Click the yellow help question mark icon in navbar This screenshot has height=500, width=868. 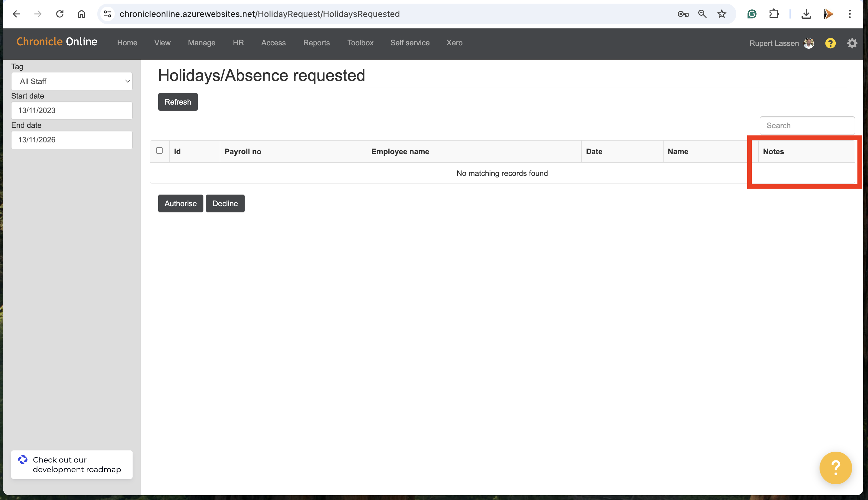830,43
